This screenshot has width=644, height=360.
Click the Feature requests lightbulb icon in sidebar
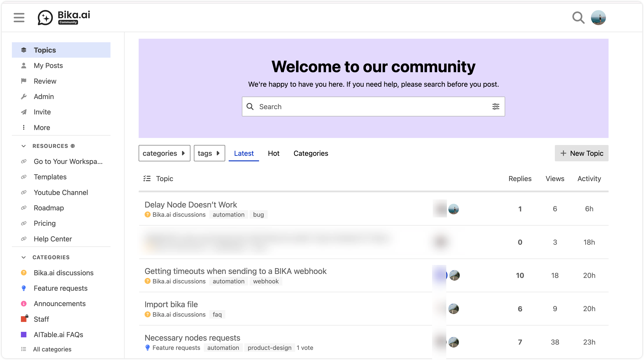(x=24, y=288)
